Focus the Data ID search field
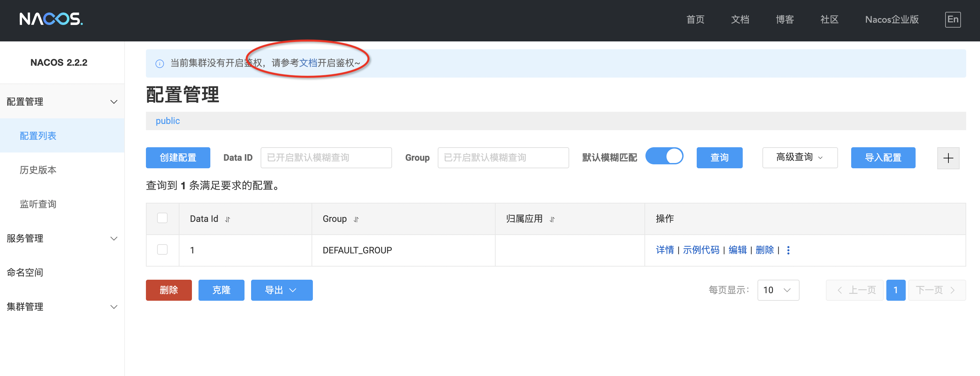Image resolution: width=980 pixels, height=376 pixels. click(x=326, y=157)
